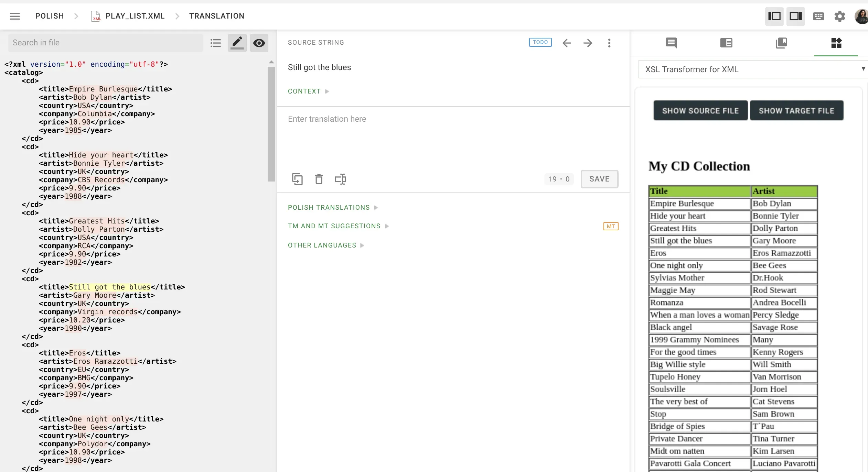Click the TODO status badge

(540, 42)
